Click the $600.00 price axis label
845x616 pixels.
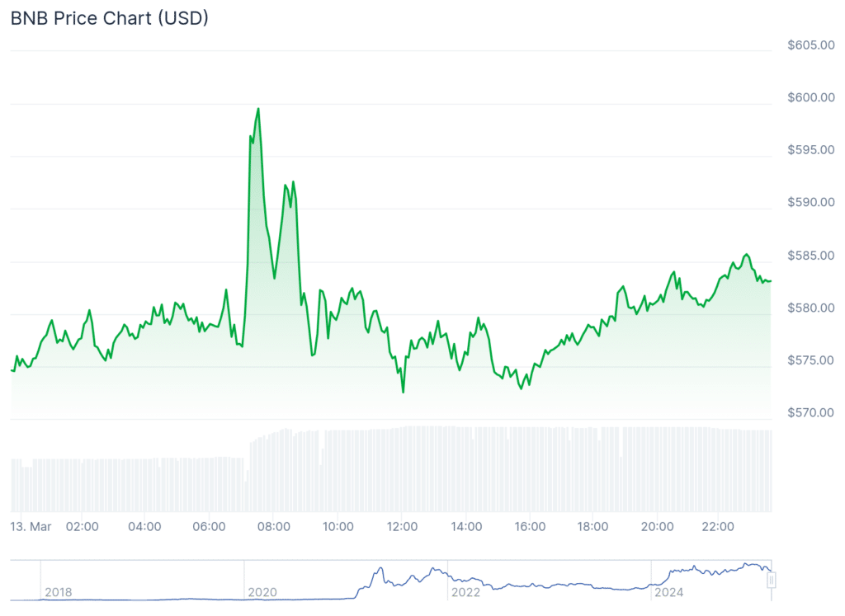(810, 97)
